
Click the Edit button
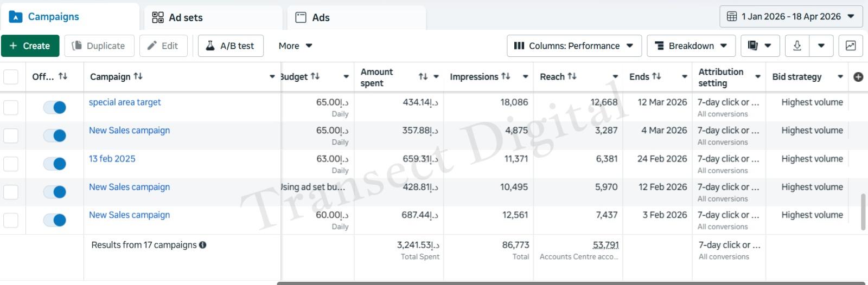[x=163, y=46]
